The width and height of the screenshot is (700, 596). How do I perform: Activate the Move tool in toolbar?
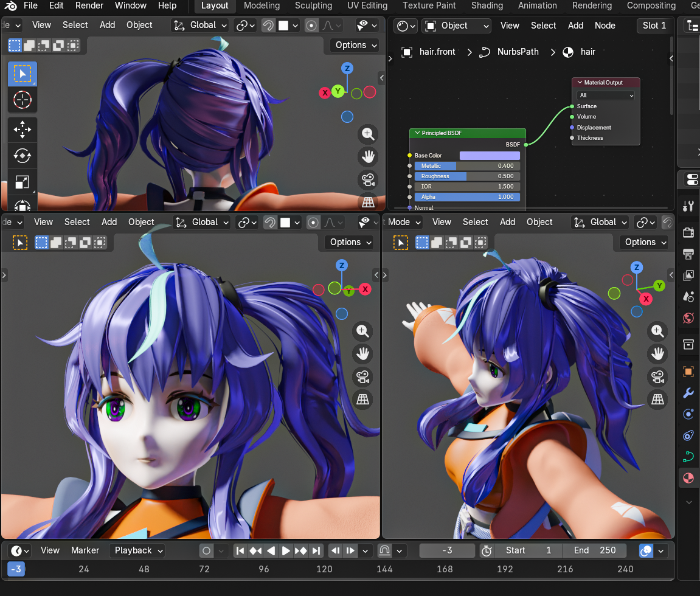click(x=23, y=130)
